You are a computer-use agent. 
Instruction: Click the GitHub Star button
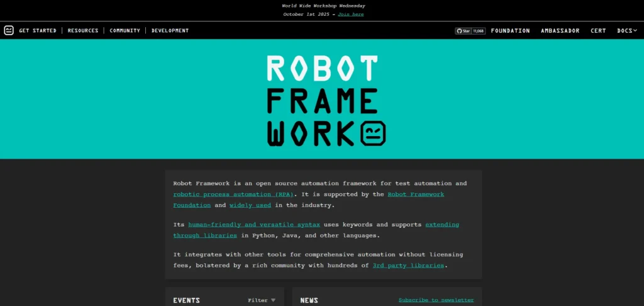pyautogui.click(x=464, y=31)
